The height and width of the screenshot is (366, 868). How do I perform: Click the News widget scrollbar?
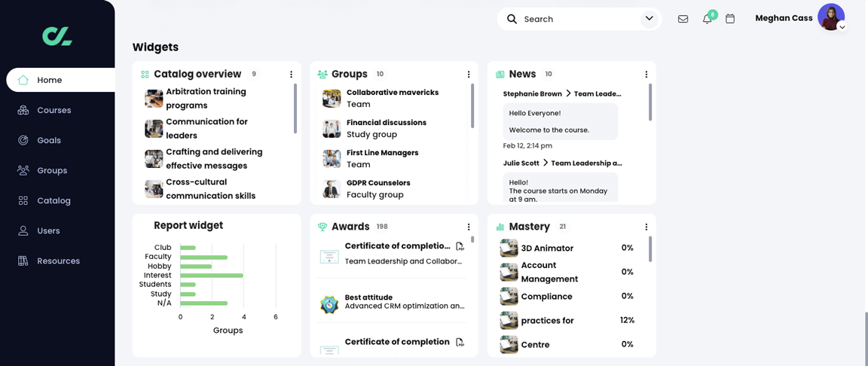click(x=650, y=102)
